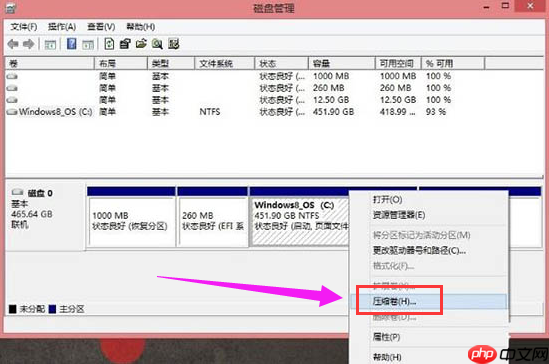Minimize the Disk Management window
This screenshot has width=549, height=364.
[x=487, y=7]
